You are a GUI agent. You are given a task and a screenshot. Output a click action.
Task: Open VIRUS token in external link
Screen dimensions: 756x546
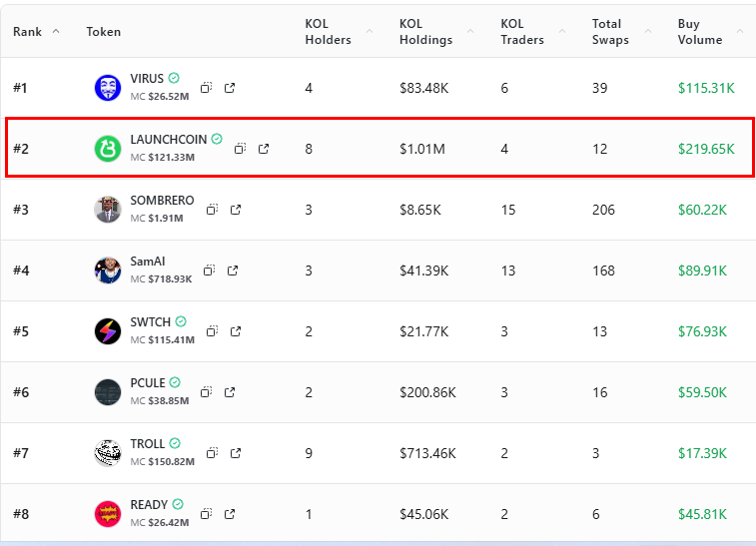coord(230,88)
